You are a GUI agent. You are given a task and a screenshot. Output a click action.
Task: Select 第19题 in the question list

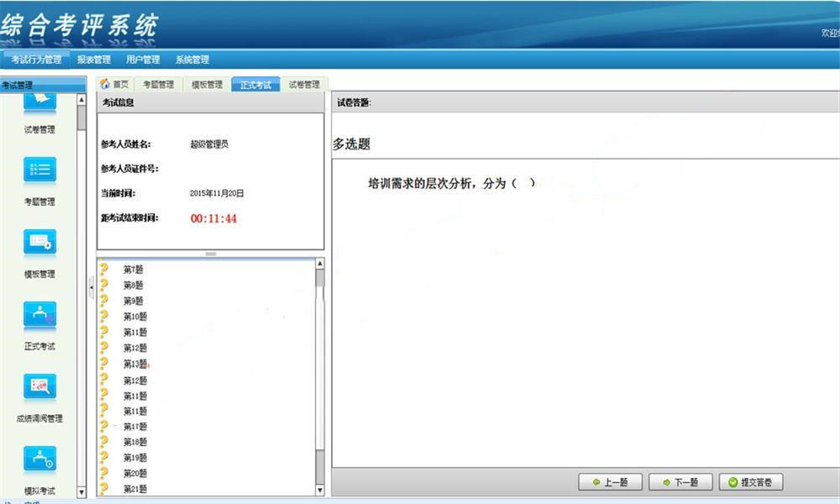pos(135,458)
